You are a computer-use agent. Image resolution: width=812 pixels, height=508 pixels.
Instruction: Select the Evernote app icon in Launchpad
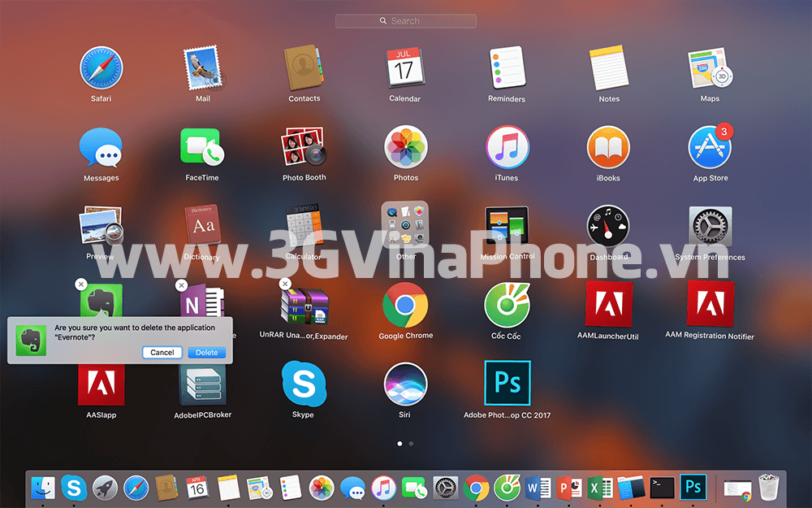(101, 301)
